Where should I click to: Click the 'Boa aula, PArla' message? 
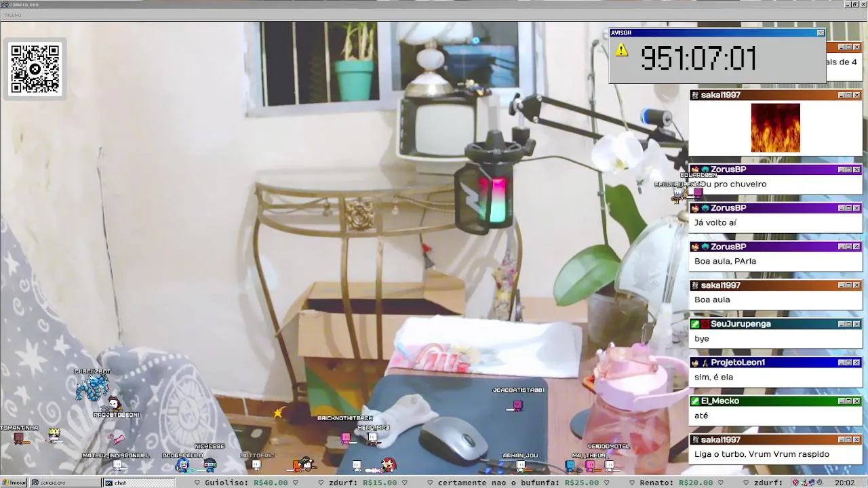[x=725, y=261]
